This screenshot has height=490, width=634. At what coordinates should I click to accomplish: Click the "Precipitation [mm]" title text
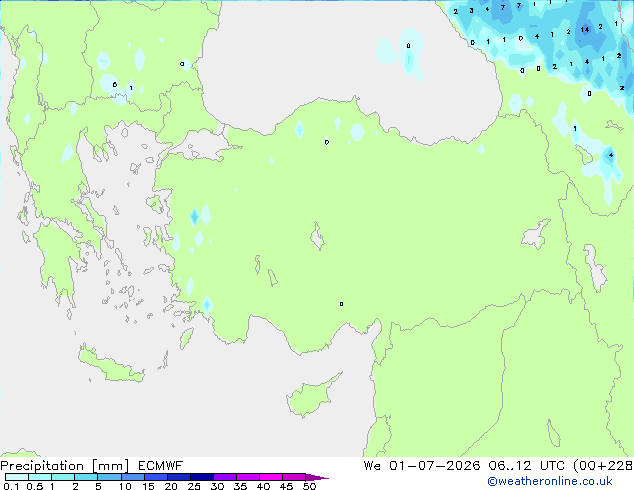coord(65,466)
